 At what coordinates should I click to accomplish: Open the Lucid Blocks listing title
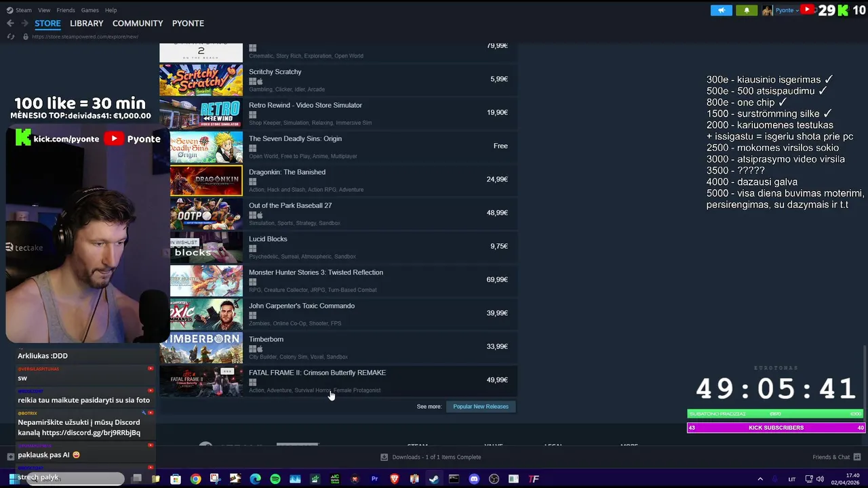(268, 239)
